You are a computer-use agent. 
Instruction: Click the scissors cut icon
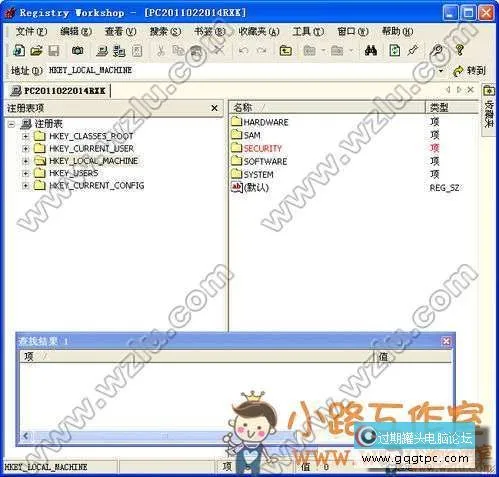(160, 51)
